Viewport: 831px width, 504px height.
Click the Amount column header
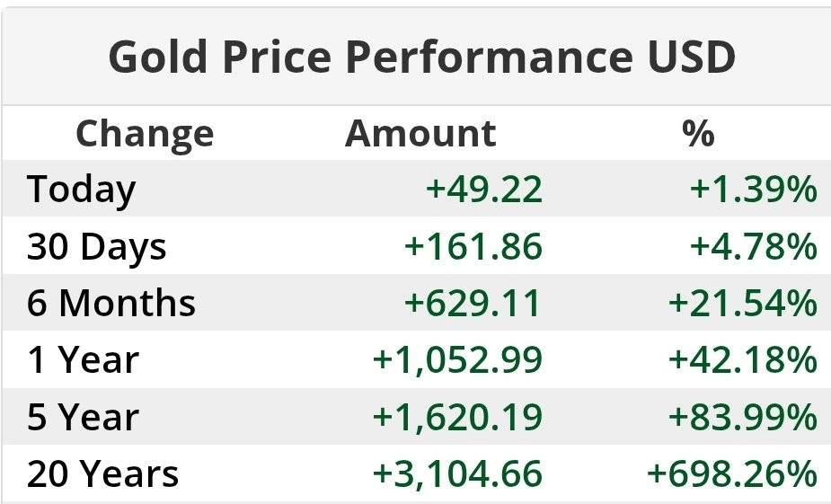coord(420,134)
